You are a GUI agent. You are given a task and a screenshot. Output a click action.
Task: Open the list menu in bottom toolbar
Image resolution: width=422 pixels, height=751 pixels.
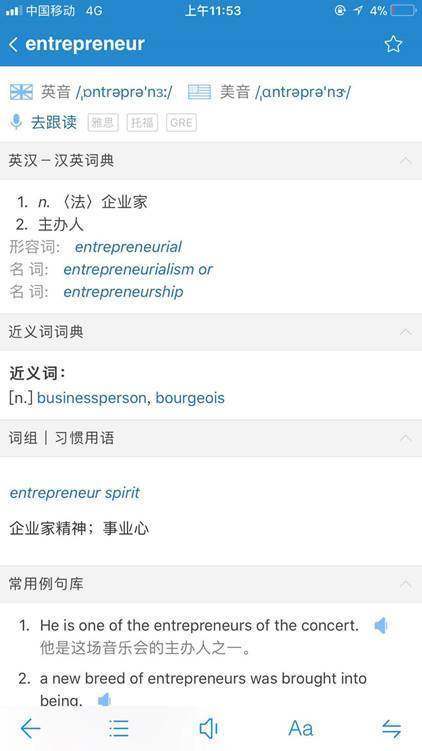click(119, 729)
